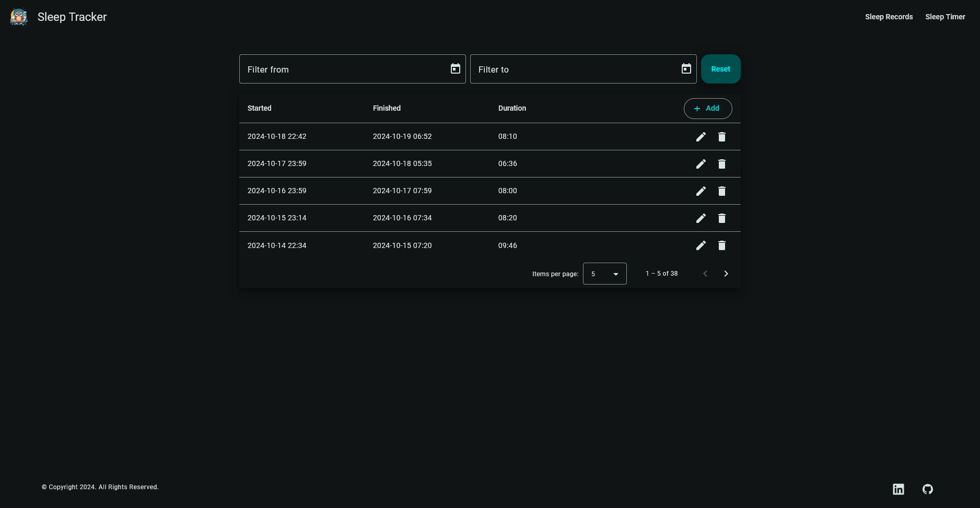The height and width of the screenshot is (508, 980).
Task: Edit the record started 2024-10-15 23:14
Action: coord(701,218)
